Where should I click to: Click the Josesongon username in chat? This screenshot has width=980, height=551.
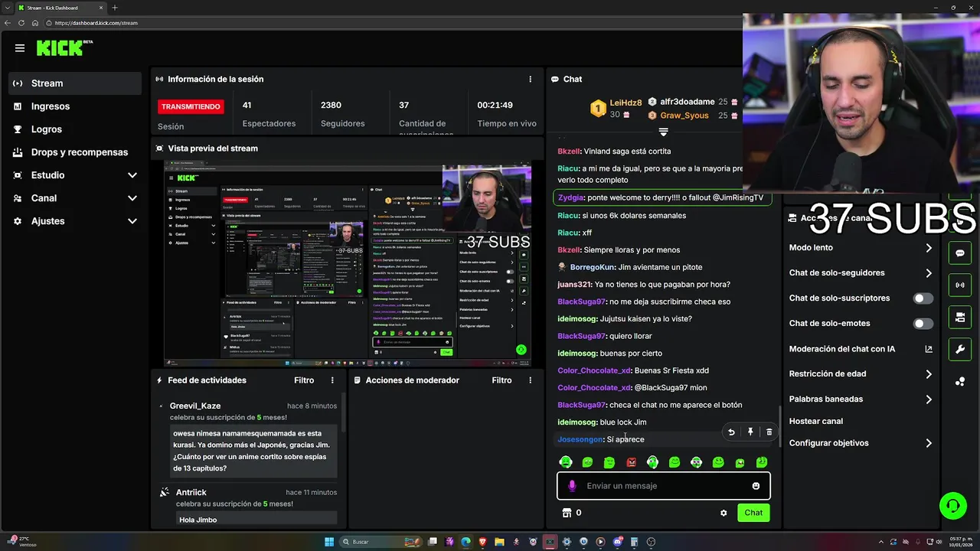click(x=580, y=439)
